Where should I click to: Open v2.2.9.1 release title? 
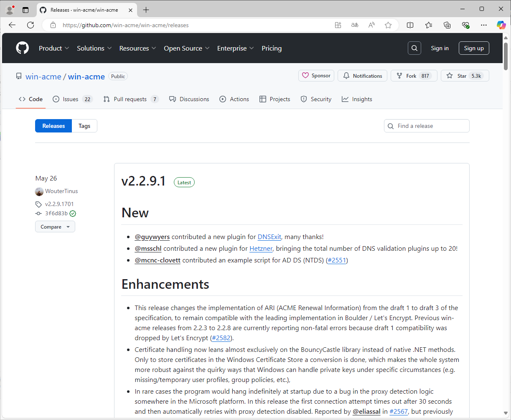point(144,181)
